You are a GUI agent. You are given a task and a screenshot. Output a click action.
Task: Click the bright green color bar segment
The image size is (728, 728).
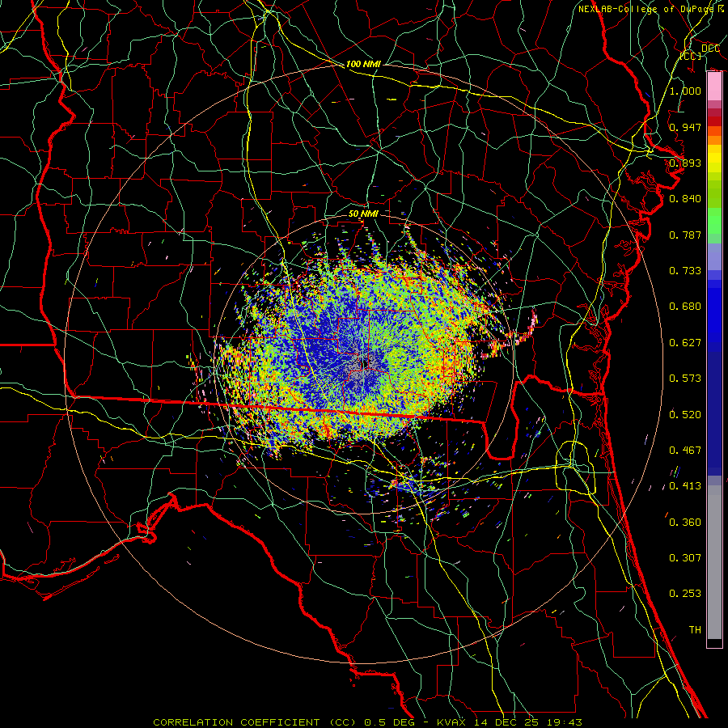pos(714,221)
